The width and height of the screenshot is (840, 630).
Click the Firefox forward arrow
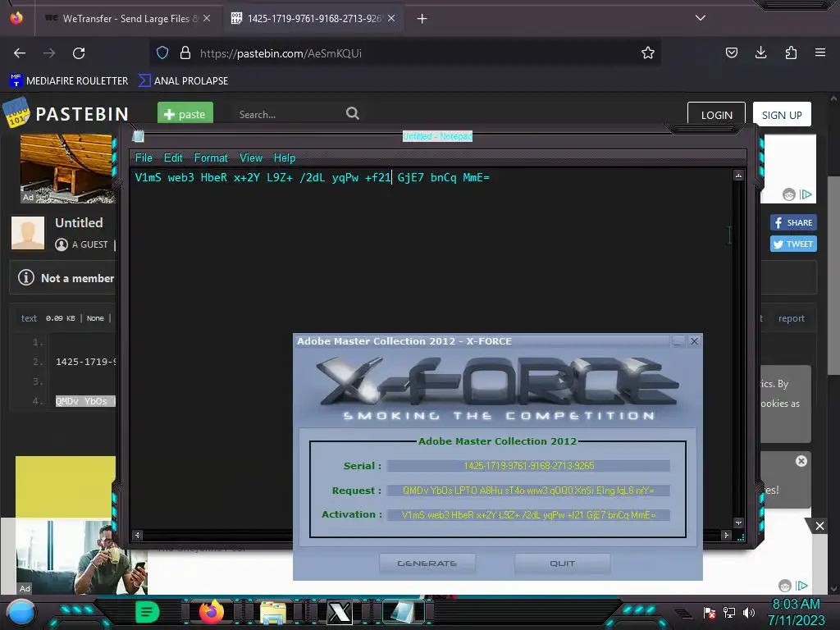click(49, 53)
